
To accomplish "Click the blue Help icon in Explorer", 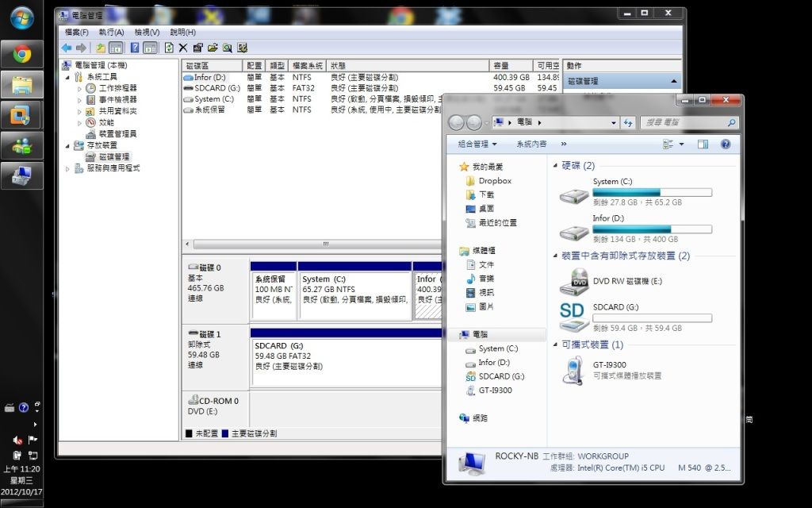I will (725, 144).
